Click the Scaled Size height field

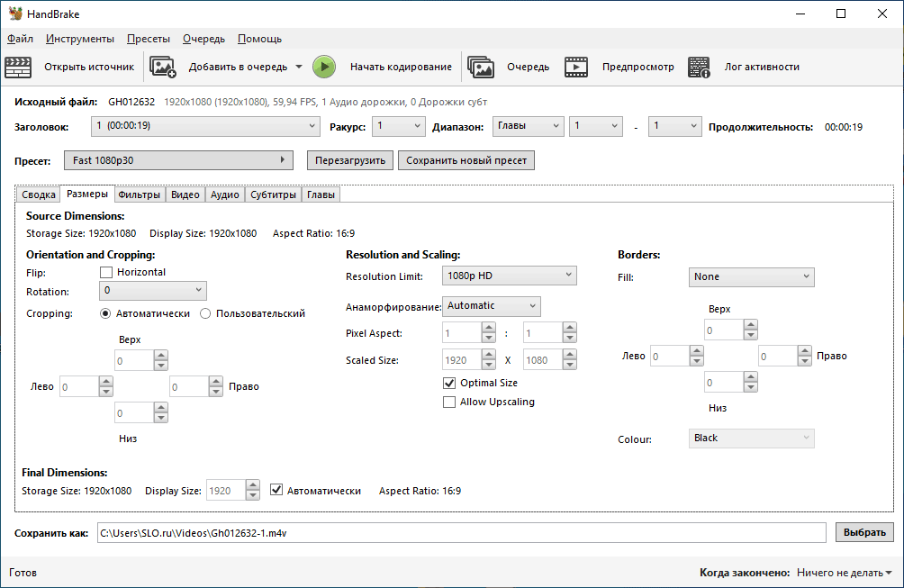click(x=543, y=359)
